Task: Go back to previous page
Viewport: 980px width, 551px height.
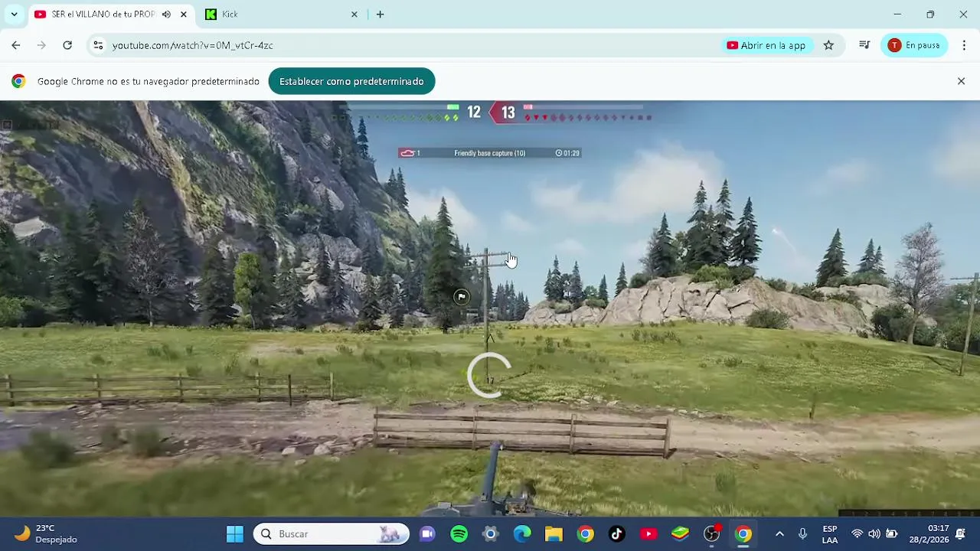Action: click(16, 45)
